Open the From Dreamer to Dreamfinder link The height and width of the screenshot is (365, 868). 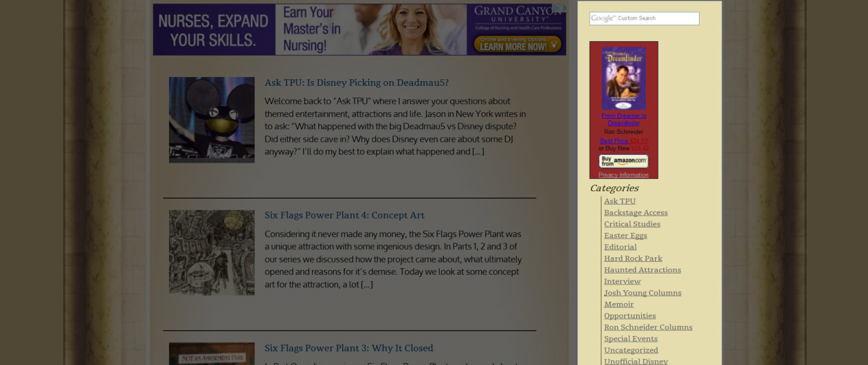[x=624, y=119]
